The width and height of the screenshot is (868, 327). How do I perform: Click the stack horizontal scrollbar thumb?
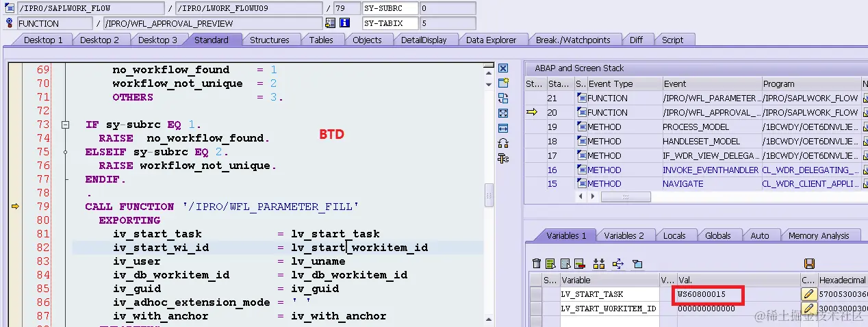[626, 196]
